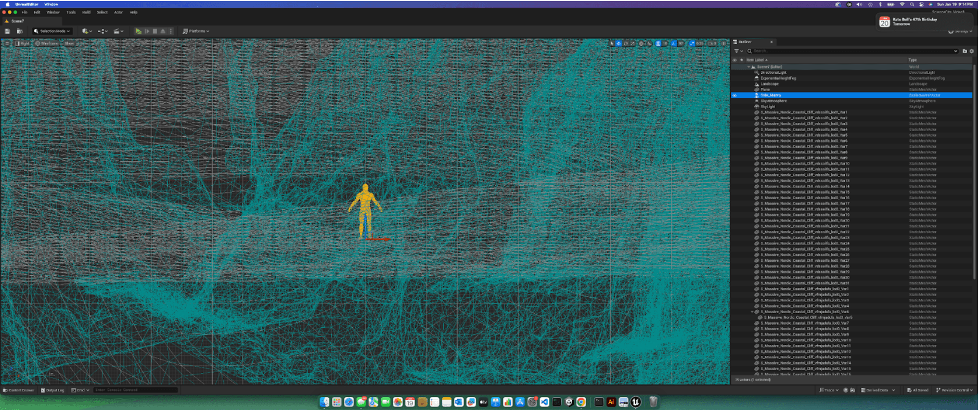Image resolution: width=980 pixels, height=410 pixels.
Task: Toggle visibility eye for SKM_Manny
Action: (734, 95)
